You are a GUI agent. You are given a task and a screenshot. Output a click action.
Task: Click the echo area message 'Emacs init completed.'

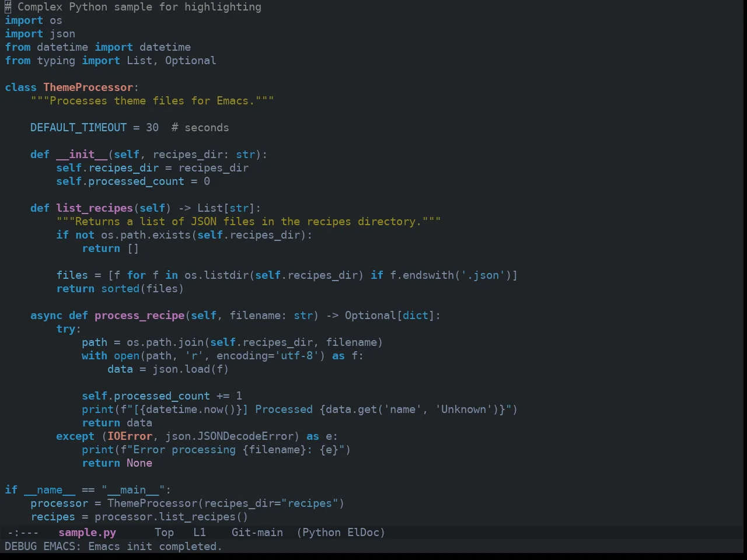155,547
